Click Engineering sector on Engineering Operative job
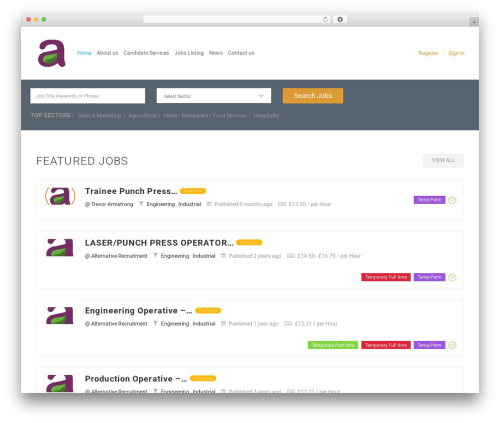This screenshot has width=500, height=423. pos(175,324)
